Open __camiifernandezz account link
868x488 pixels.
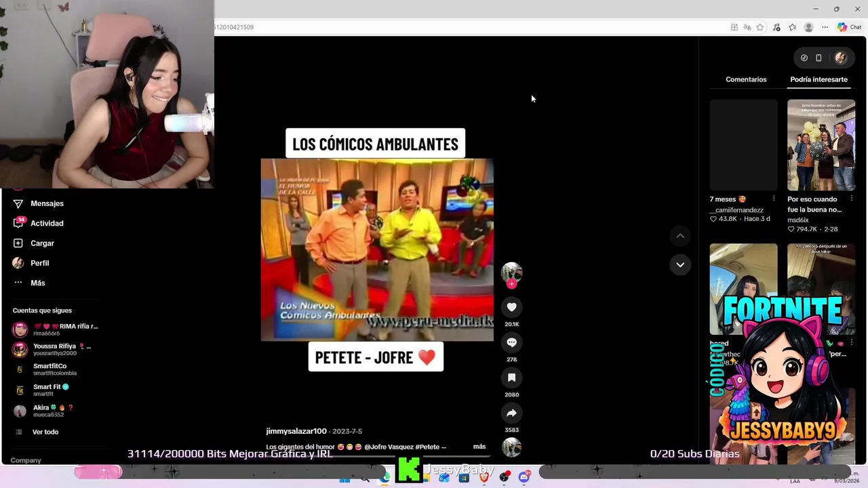click(x=736, y=210)
